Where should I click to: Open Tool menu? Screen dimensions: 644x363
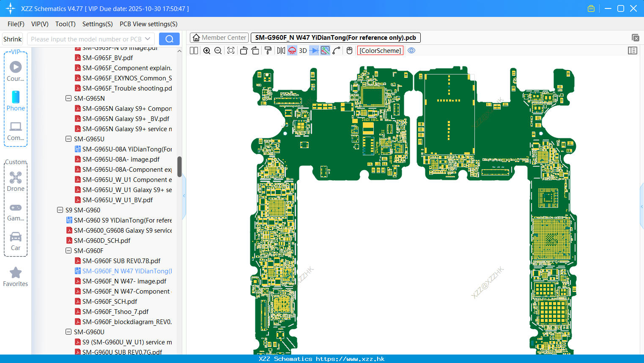pyautogui.click(x=66, y=24)
